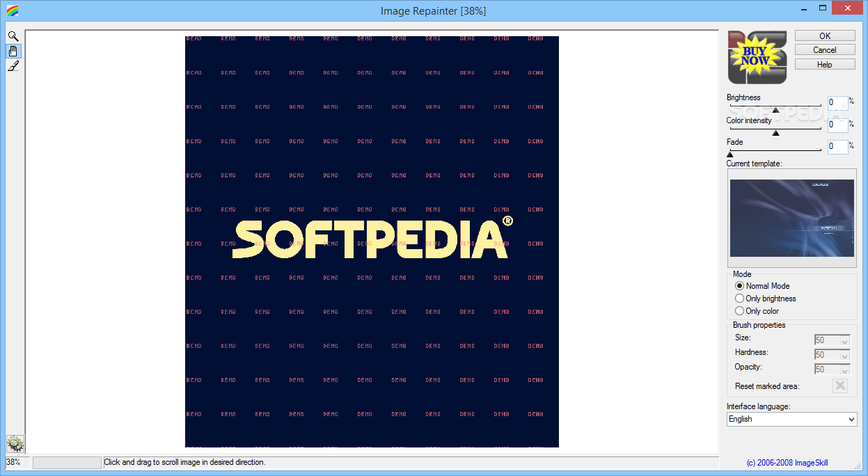
Task: Select Normal Mode radio button
Action: (739, 286)
